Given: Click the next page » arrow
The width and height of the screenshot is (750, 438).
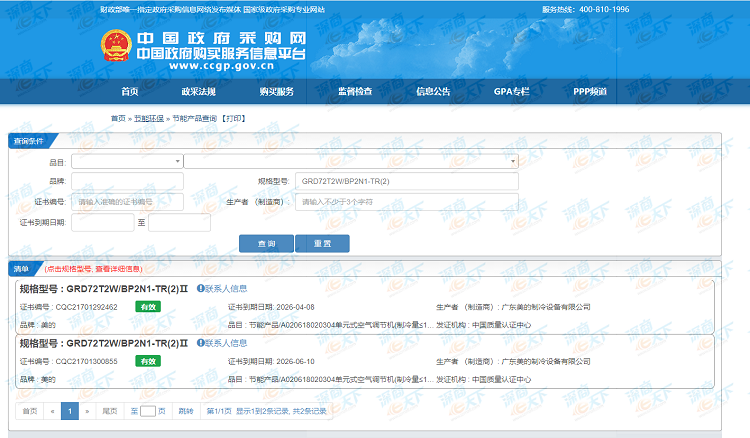Looking at the screenshot, I should click(87, 411).
